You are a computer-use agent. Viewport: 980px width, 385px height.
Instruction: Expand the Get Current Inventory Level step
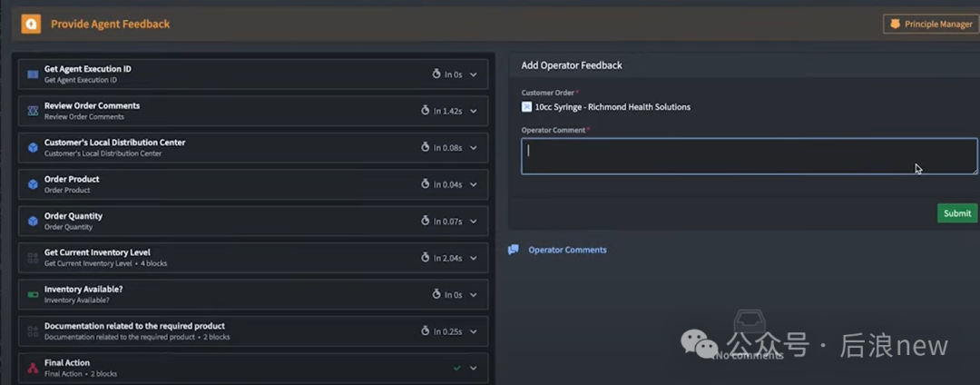[x=473, y=258]
